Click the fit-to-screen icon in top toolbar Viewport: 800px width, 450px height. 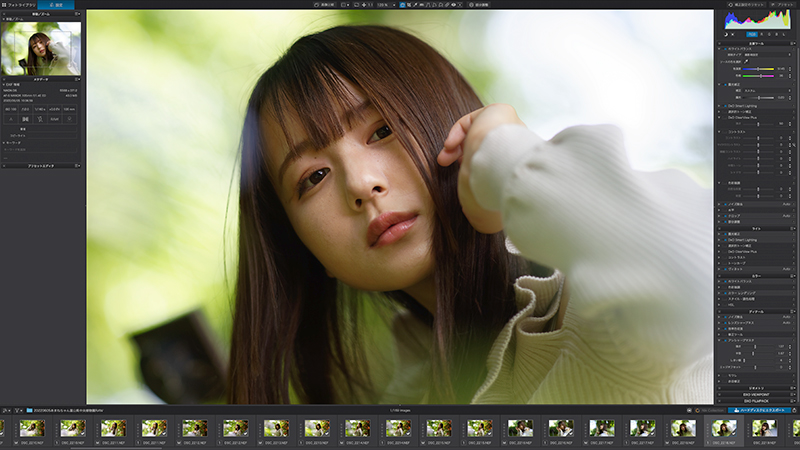357,5
